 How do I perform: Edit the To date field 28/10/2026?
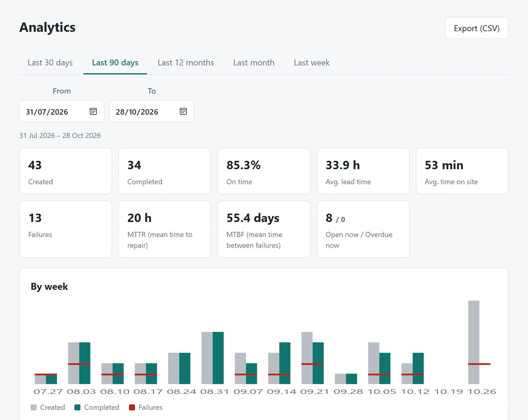pos(152,111)
